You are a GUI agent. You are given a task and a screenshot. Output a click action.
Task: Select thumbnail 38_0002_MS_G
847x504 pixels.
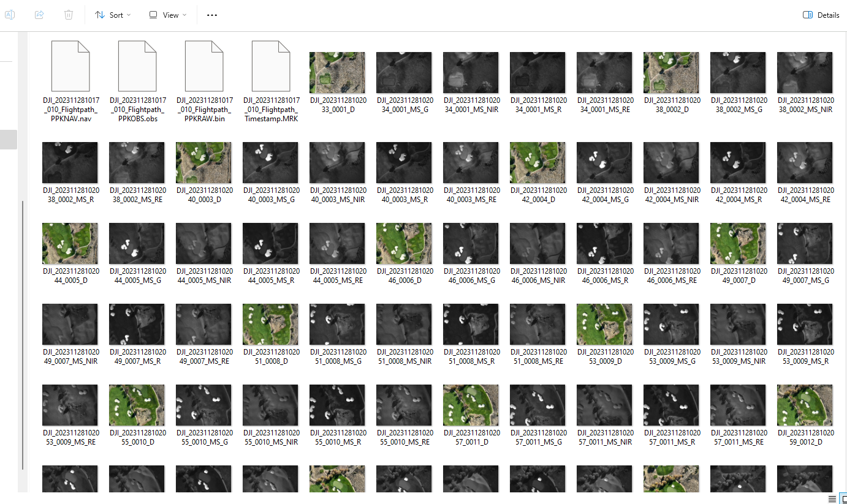click(x=738, y=73)
